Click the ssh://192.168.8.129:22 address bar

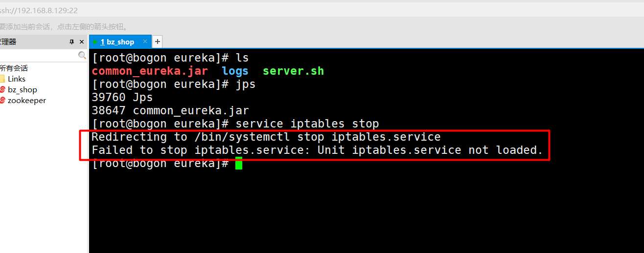(x=39, y=10)
